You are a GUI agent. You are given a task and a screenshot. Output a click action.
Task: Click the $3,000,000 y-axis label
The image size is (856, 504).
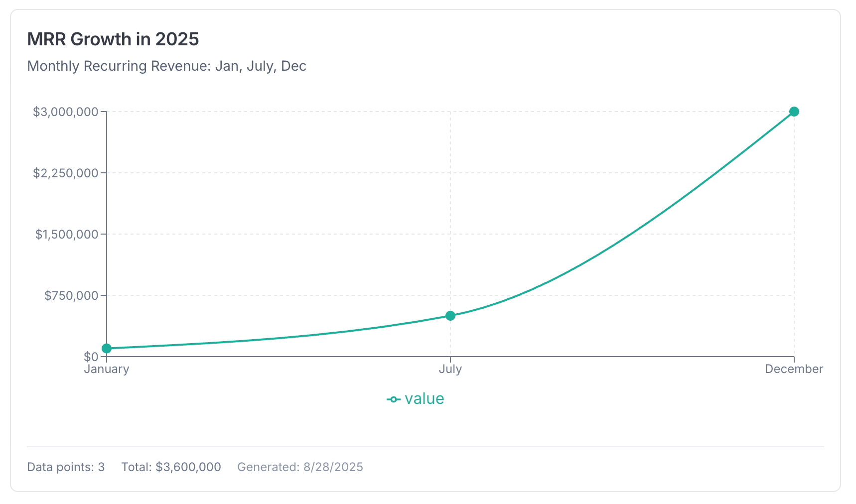tap(66, 112)
